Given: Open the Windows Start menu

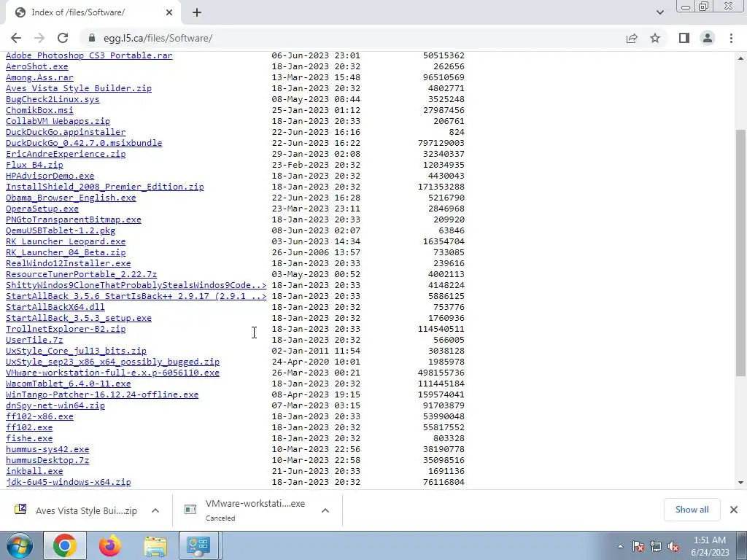Looking at the screenshot, I should (20, 545).
